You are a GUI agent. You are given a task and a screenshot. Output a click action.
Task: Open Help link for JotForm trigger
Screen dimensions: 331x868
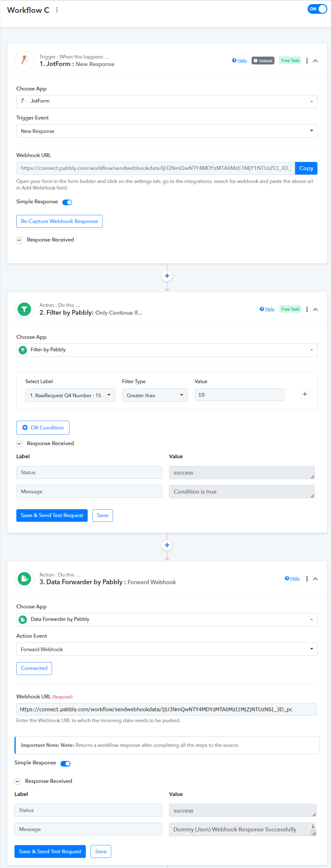(239, 61)
